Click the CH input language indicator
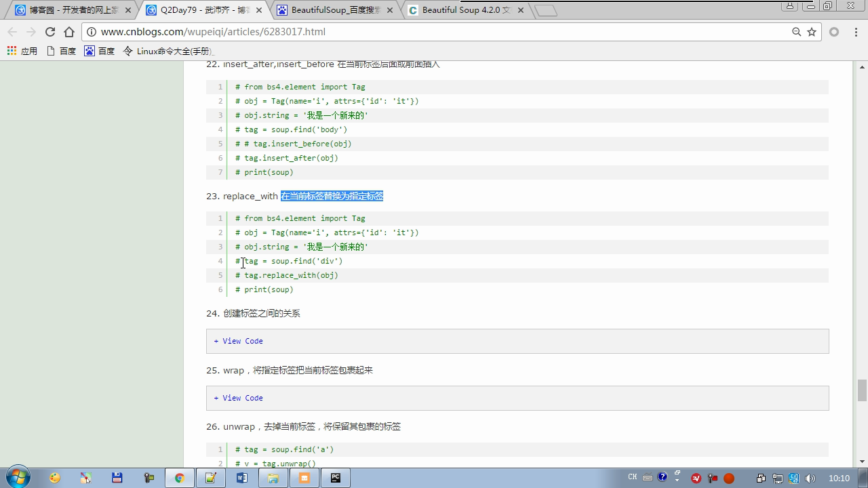The image size is (868, 488). point(632,477)
